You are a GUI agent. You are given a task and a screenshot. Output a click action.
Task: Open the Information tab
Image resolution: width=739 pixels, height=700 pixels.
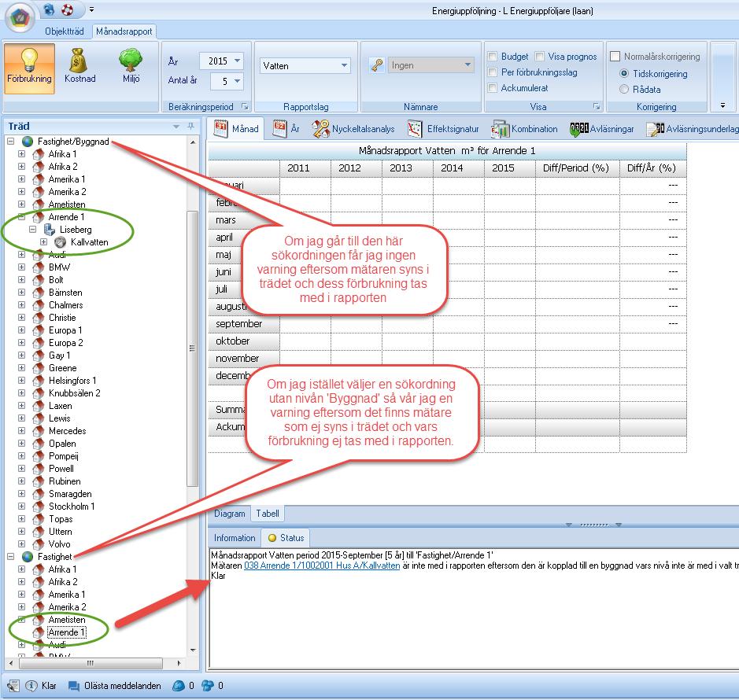point(235,537)
